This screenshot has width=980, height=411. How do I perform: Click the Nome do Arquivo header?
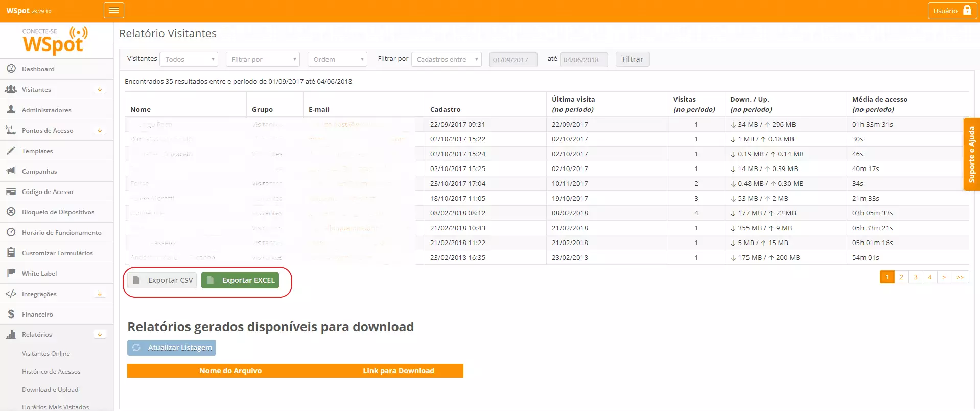coord(230,371)
